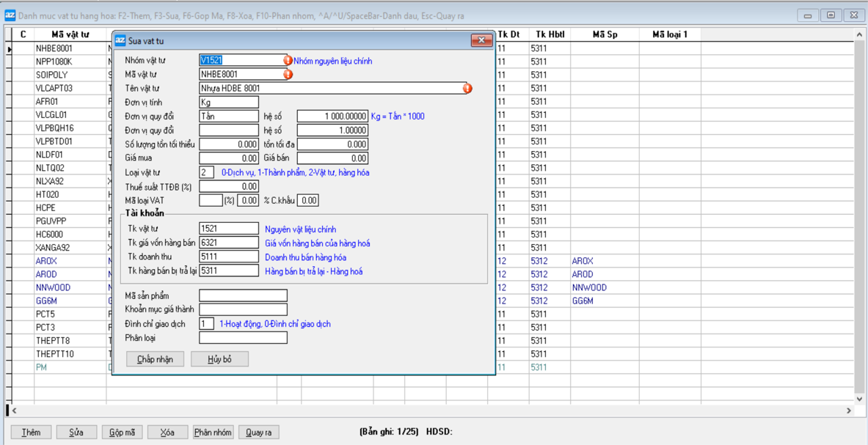Add a new item with Thêm
This screenshot has height=445, width=868.
click(x=31, y=433)
